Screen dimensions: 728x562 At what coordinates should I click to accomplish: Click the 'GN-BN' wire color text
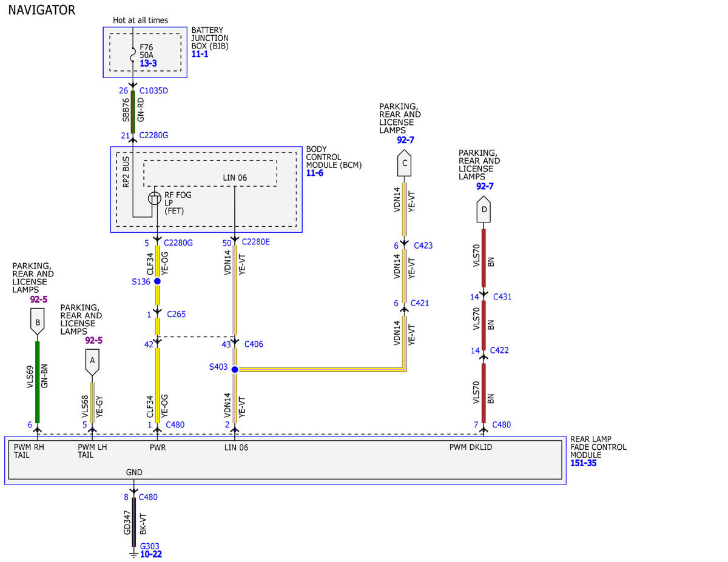44,376
